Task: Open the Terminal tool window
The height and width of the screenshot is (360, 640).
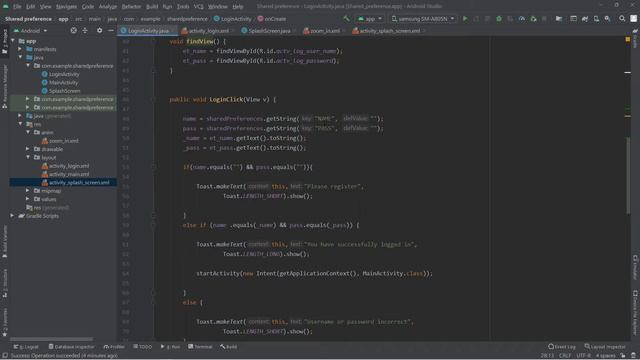Action: (x=200, y=347)
